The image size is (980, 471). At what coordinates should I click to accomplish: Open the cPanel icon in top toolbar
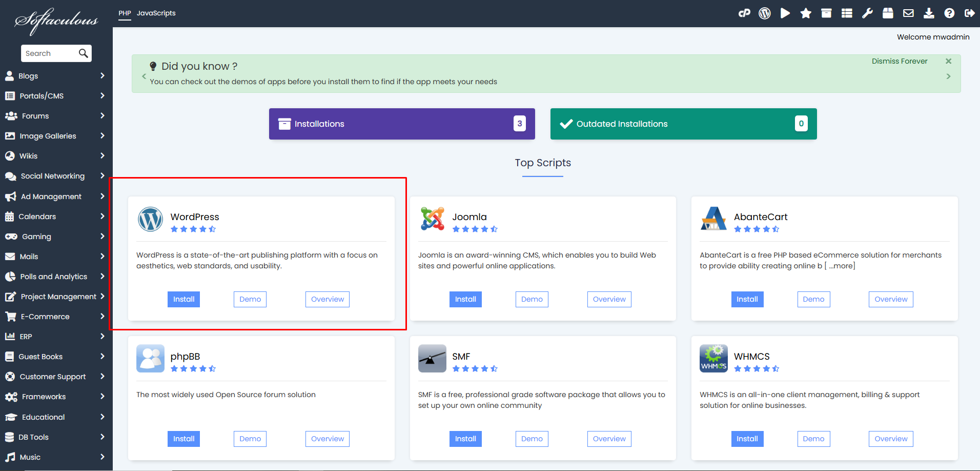744,13
